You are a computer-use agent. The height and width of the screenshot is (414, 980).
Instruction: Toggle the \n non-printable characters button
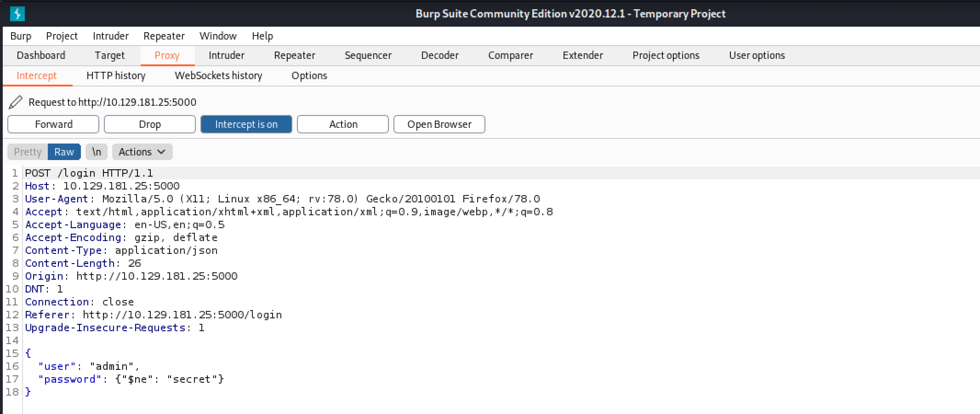[x=97, y=152]
